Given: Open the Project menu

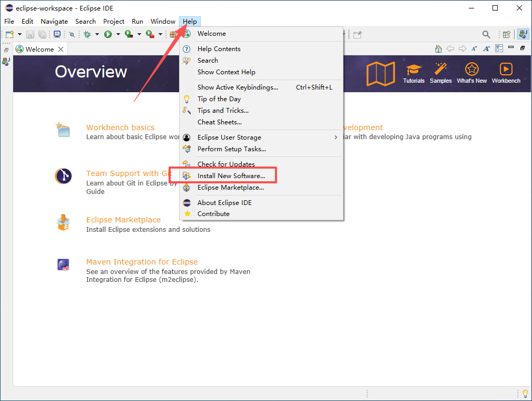Looking at the screenshot, I should tap(114, 22).
